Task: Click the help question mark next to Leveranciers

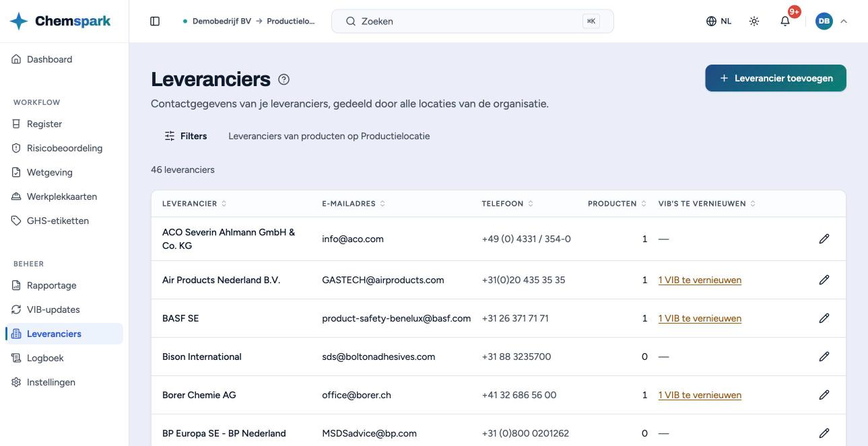Action: point(283,79)
